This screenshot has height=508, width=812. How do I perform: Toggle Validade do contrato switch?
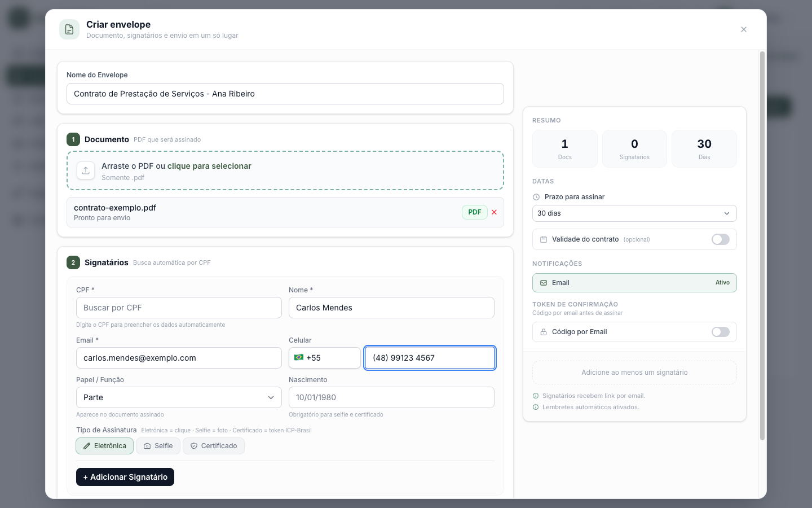(x=721, y=239)
